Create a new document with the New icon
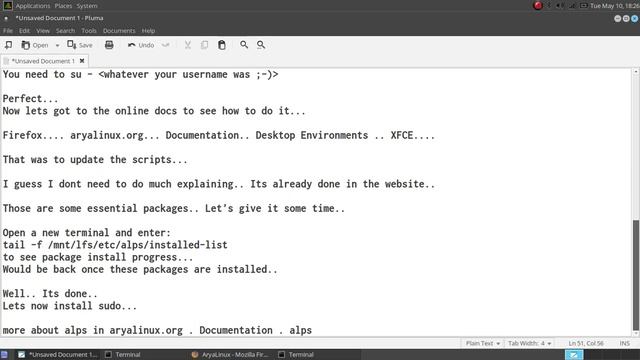Image resolution: width=640 pixels, height=360 pixels. pyautogui.click(x=8, y=45)
